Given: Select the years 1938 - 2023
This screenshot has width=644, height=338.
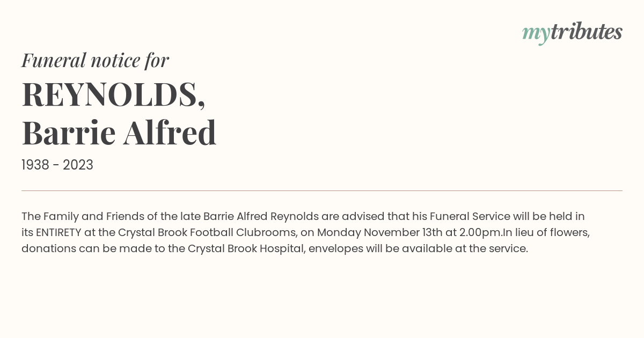Looking at the screenshot, I should coord(57,165).
